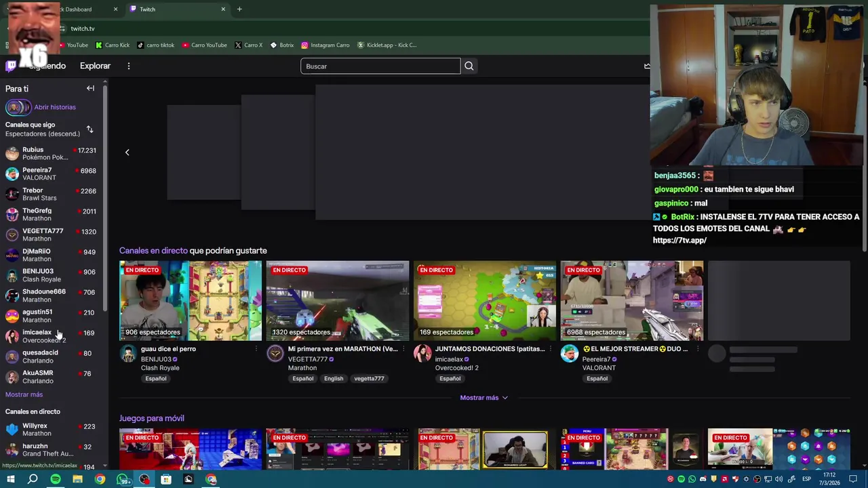Open Shadoune666 channel in sidebar

coord(53,296)
